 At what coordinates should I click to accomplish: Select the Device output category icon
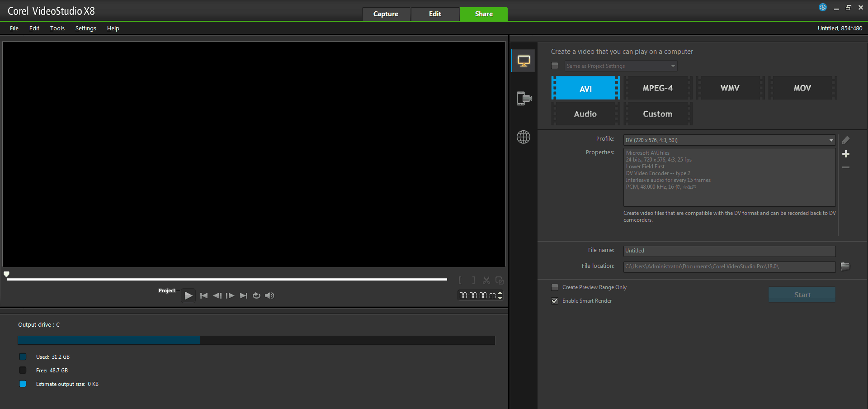coord(524,98)
